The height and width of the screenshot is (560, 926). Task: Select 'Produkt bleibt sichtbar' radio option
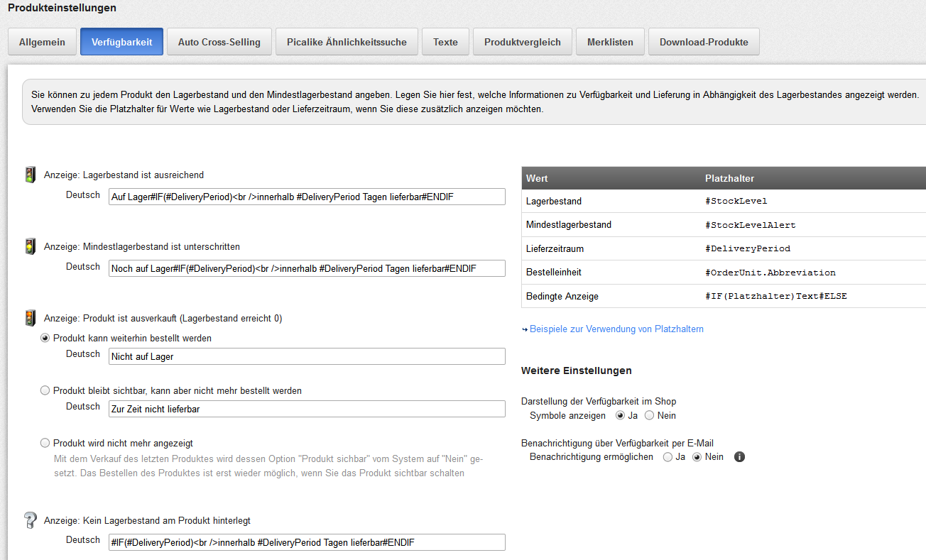[x=45, y=391]
